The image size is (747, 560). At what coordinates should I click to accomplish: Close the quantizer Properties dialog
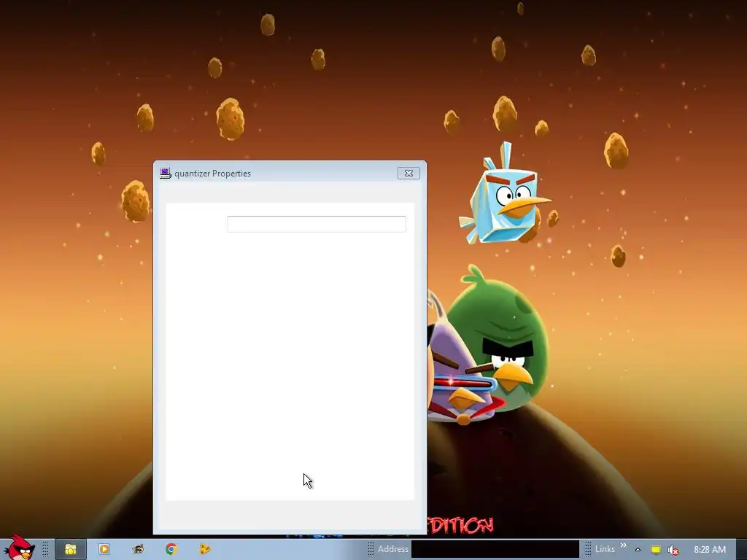(x=409, y=174)
